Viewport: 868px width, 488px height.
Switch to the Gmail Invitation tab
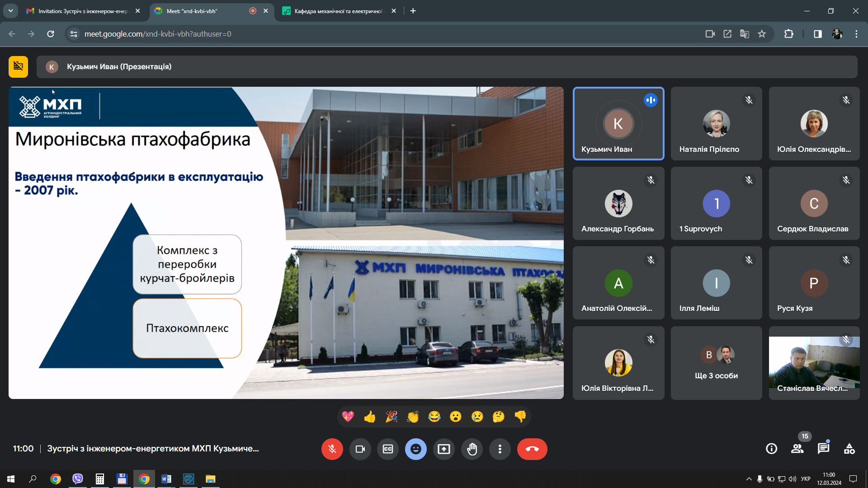point(84,11)
